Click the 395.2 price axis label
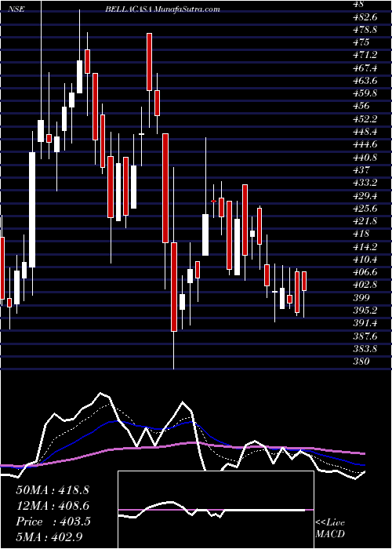Image resolution: width=392 pixels, height=549 pixels. 366,311
